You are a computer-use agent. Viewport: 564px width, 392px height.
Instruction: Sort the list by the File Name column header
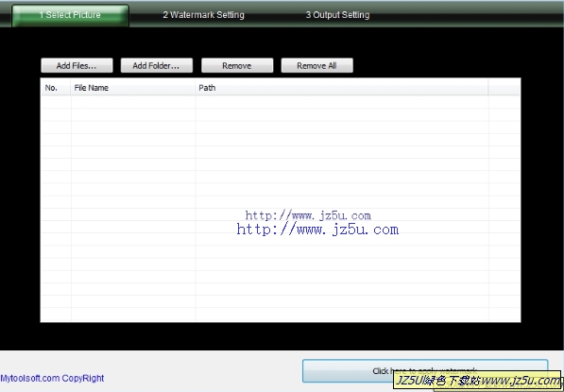[x=132, y=88]
